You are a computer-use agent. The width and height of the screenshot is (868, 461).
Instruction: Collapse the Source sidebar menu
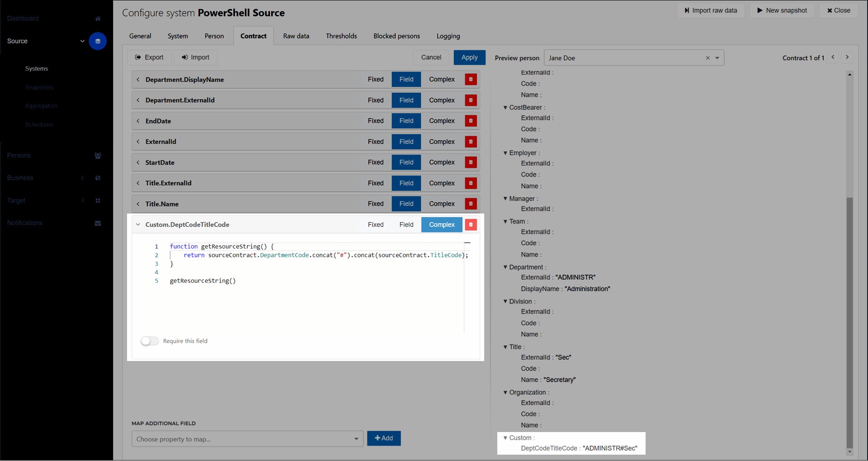(x=82, y=41)
